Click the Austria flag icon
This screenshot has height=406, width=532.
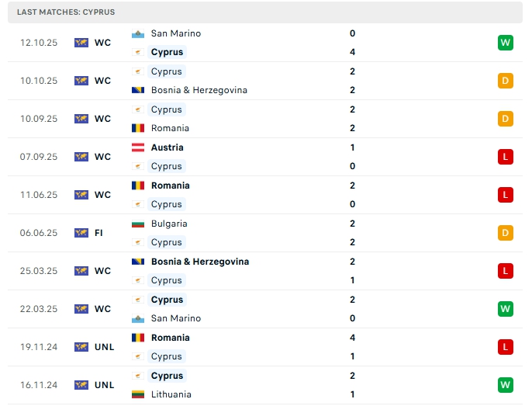138,147
